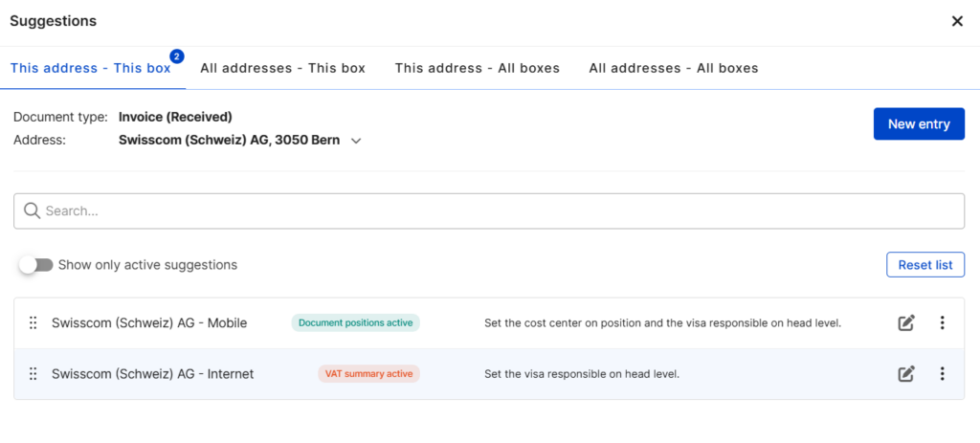
Task: Click drag handle of Swisscom Mobile row
Action: (33, 323)
